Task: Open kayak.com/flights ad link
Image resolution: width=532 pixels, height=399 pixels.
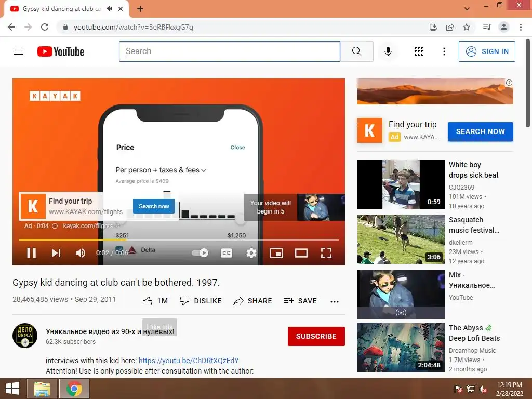Action: [91, 226]
